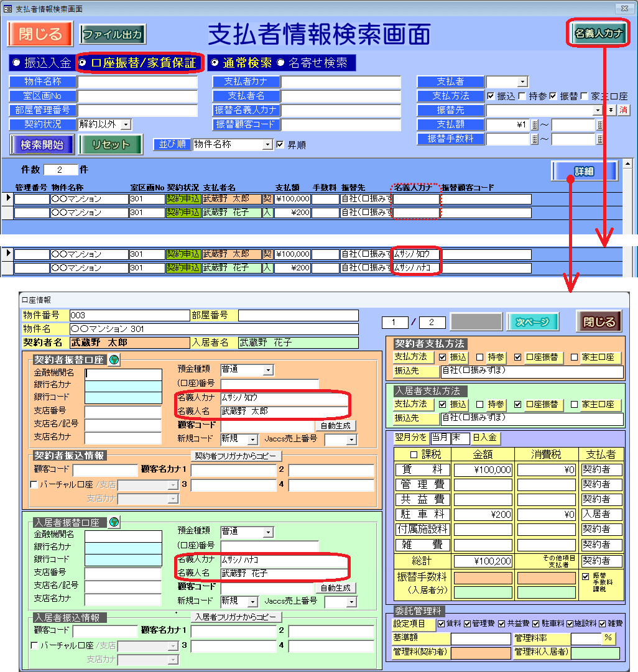Select the 名寄せ検索 radio option
The width and height of the screenshot is (638, 672).
tap(280, 63)
